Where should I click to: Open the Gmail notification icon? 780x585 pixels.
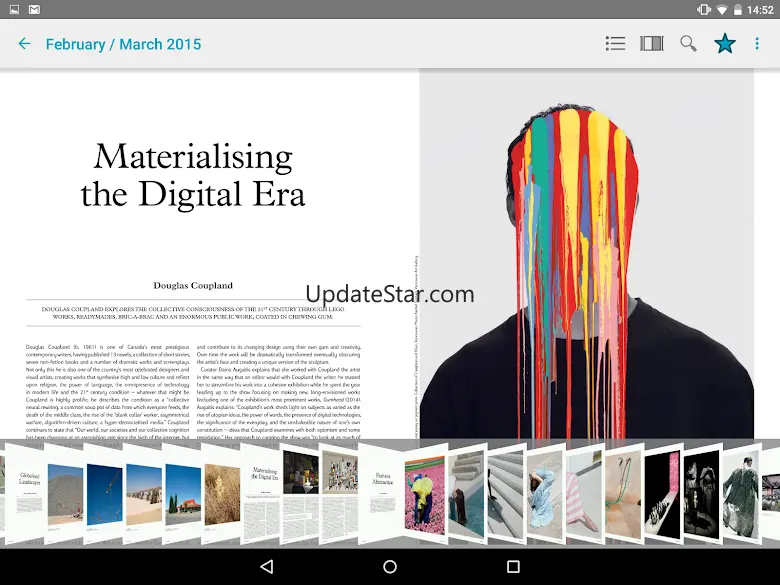pyautogui.click(x=34, y=9)
